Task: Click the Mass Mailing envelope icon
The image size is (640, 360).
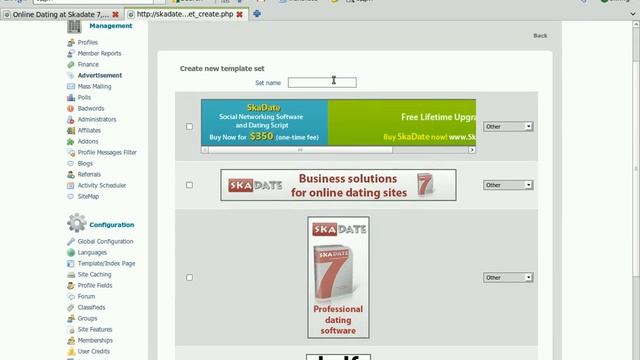Action: (x=71, y=87)
